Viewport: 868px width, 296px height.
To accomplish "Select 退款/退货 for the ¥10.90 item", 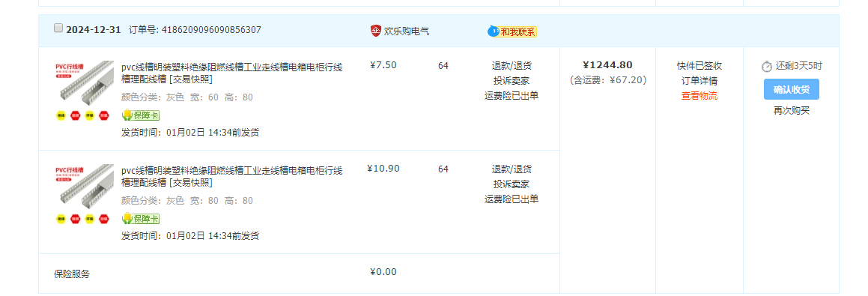I will (x=512, y=169).
